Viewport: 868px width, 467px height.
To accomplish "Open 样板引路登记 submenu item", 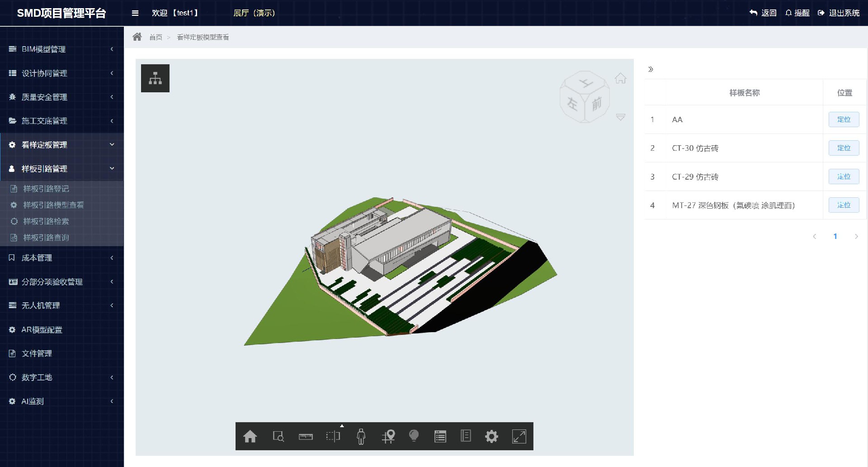I will click(x=46, y=189).
